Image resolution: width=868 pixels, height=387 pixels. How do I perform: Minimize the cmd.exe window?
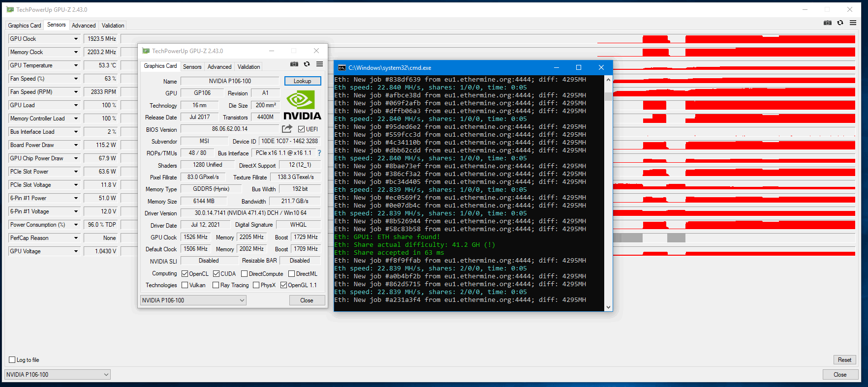pos(557,68)
